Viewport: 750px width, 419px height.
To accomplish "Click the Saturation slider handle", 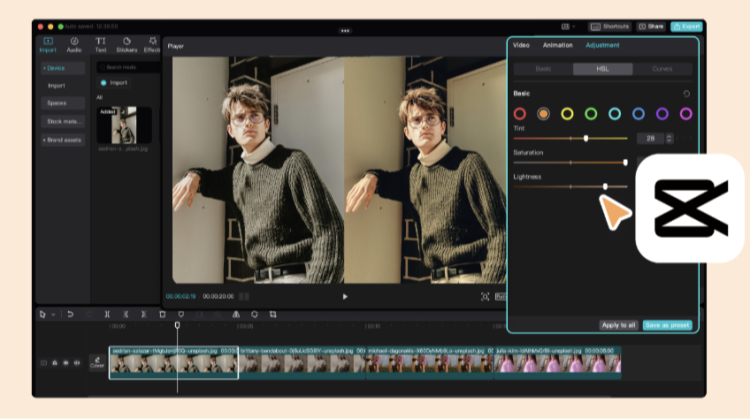I will click(626, 163).
